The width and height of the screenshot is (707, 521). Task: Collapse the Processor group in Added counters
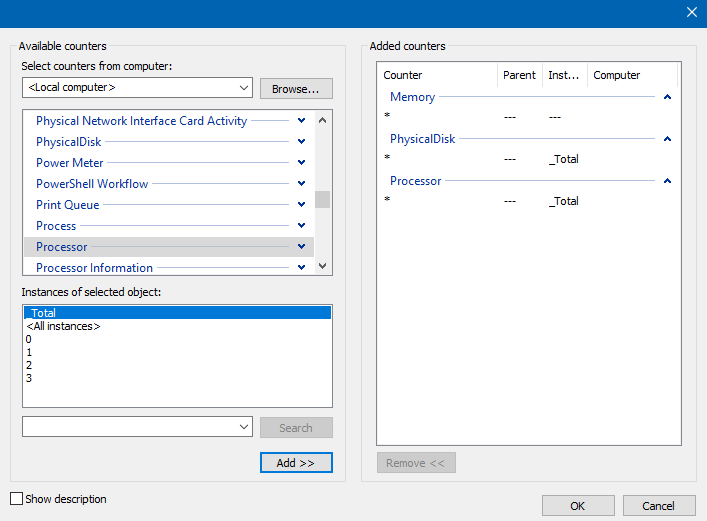667,181
